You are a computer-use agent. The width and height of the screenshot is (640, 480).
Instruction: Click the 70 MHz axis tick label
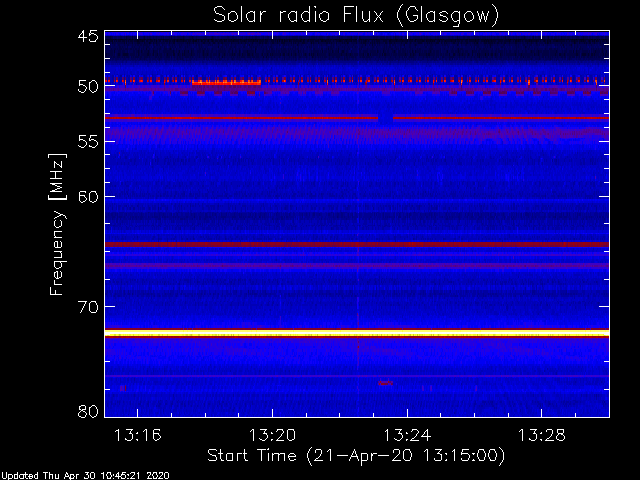[88, 307]
